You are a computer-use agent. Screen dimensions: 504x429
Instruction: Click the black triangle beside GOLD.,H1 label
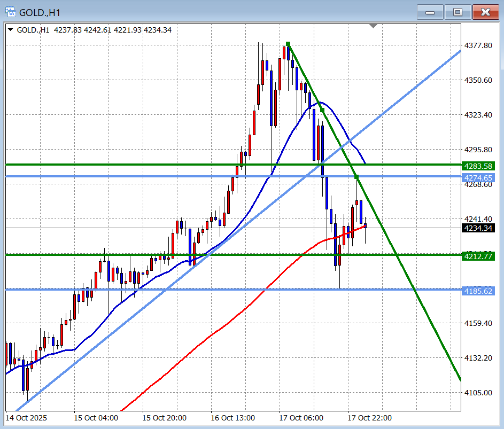pos(10,30)
